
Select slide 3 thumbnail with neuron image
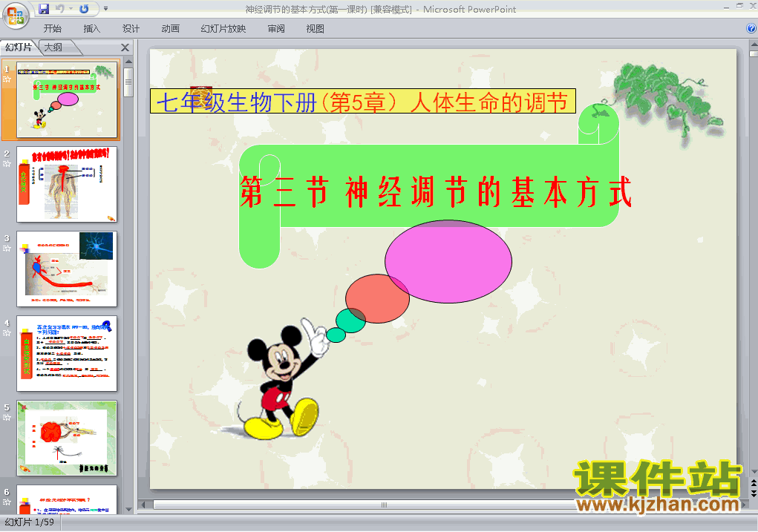click(x=67, y=269)
